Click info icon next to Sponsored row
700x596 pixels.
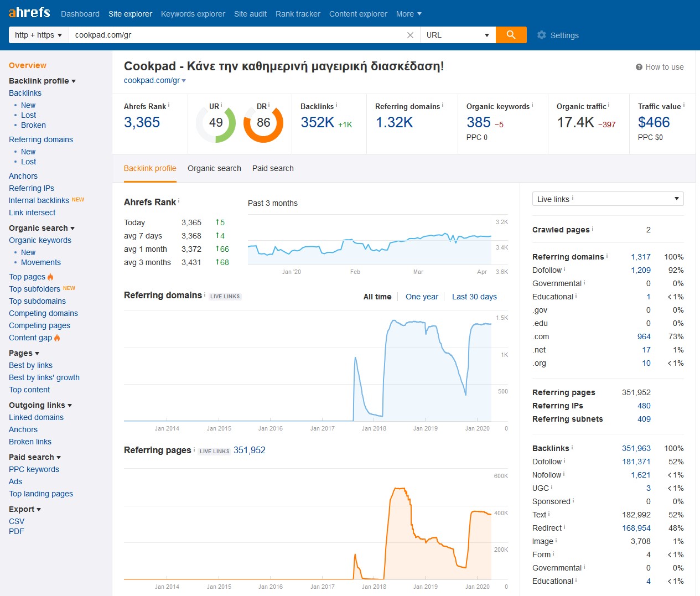click(x=573, y=500)
